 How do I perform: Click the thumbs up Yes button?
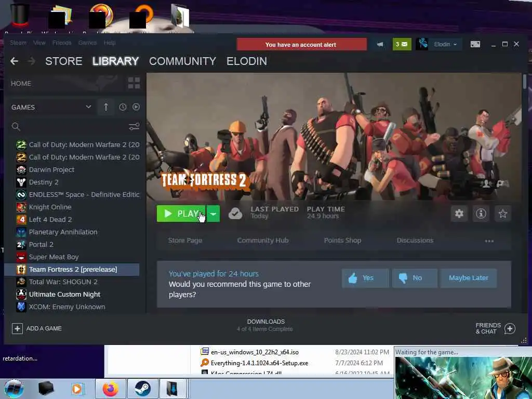[x=365, y=278]
